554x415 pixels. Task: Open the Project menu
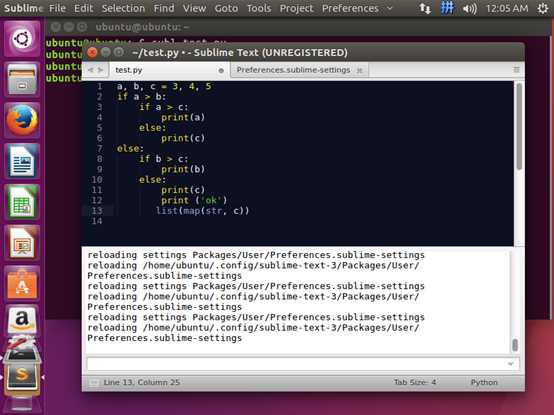pyautogui.click(x=296, y=8)
